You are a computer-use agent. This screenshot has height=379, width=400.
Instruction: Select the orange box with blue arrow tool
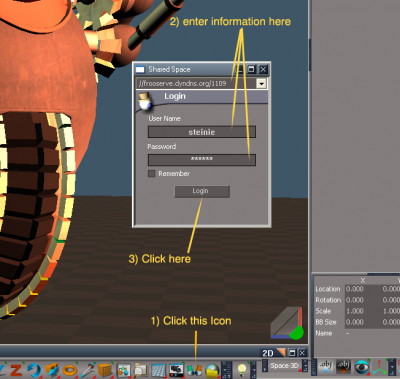pyautogui.click(x=52, y=370)
